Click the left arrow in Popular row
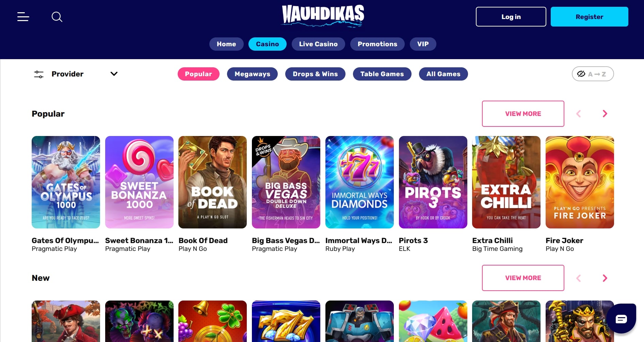This screenshot has width=644, height=342. (578, 114)
